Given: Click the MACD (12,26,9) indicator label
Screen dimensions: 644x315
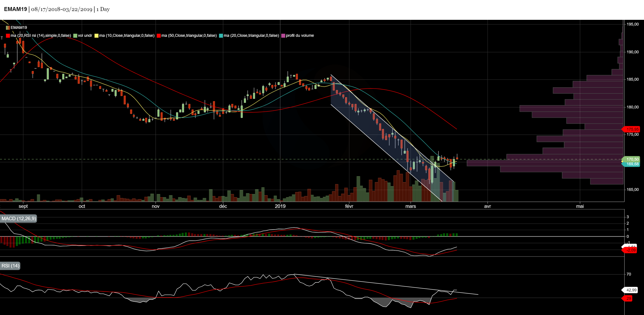Looking at the screenshot, I should pos(19,219).
